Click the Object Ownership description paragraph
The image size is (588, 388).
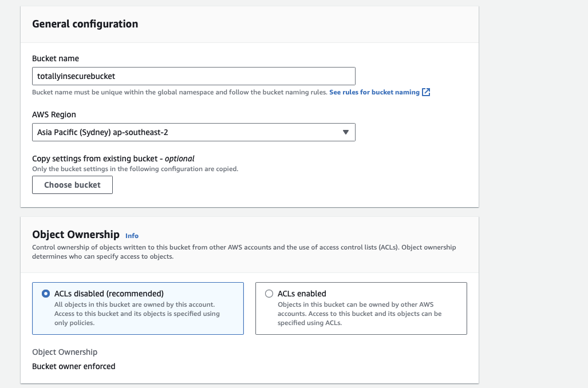pos(244,252)
